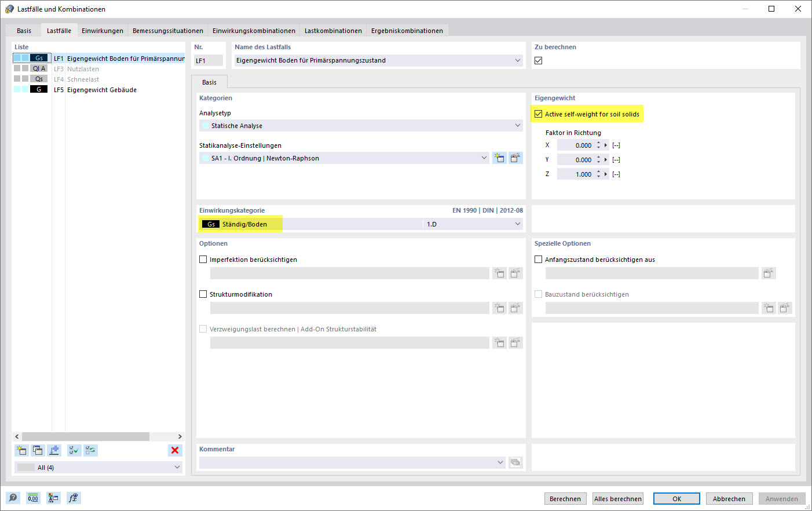This screenshot has height=511, width=812.
Task: Enable Imperfektion berücksichtigen
Action: click(x=203, y=260)
